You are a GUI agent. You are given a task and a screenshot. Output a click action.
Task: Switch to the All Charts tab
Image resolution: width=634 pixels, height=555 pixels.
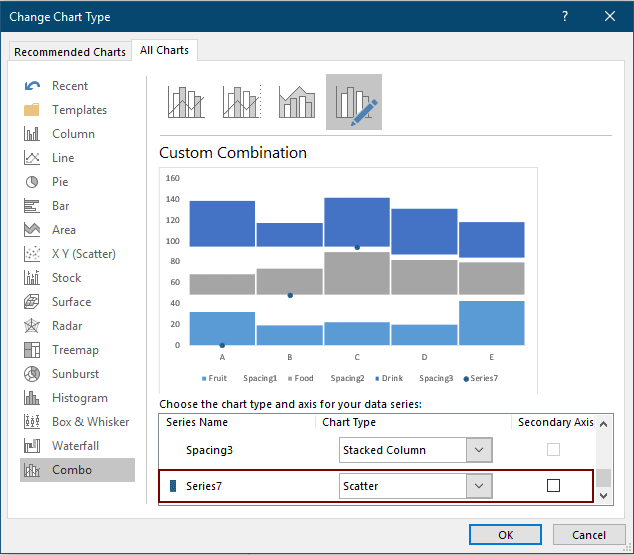[164, 50]
